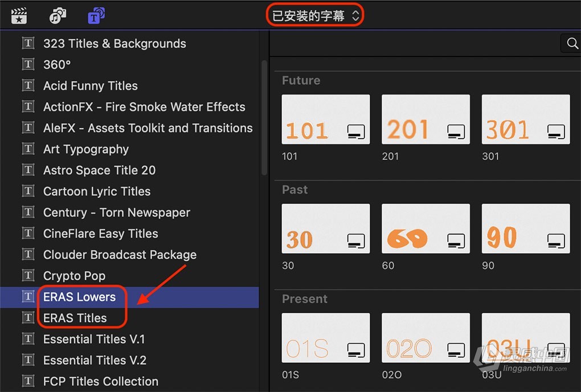Click the T icon beside FCP Titles Collection
This screenshot has width=581, height=392.
(x=28, y=381)
